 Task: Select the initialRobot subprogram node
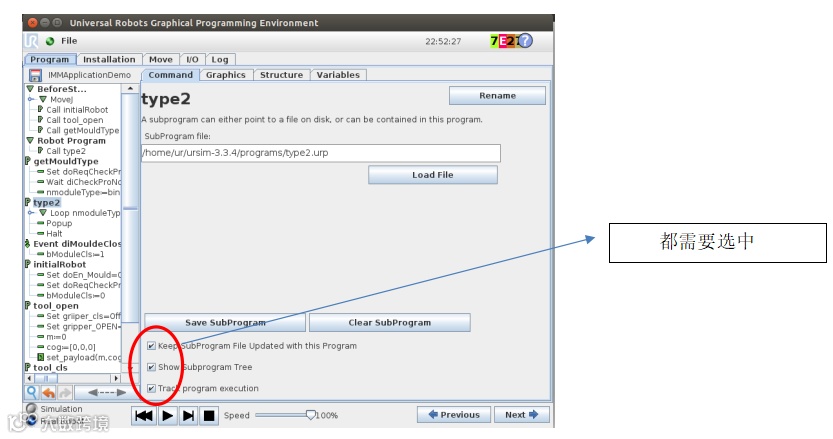[60, 264]
